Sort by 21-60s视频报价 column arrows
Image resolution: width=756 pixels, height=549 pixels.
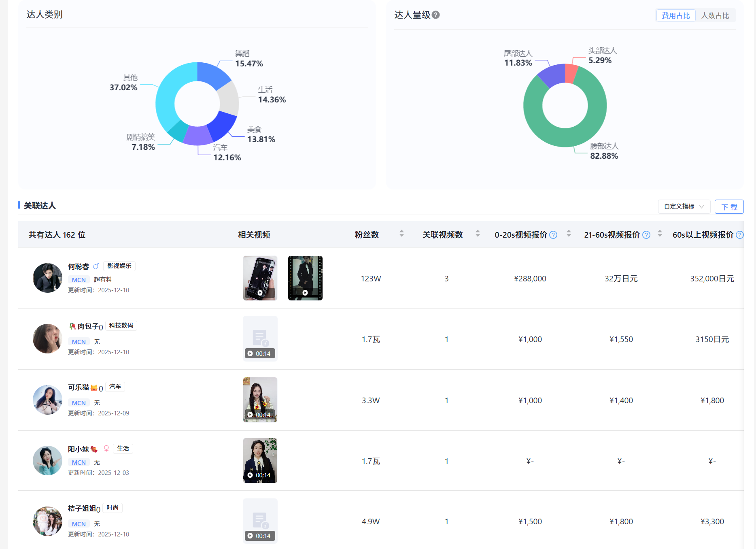[x=660, y=234]
